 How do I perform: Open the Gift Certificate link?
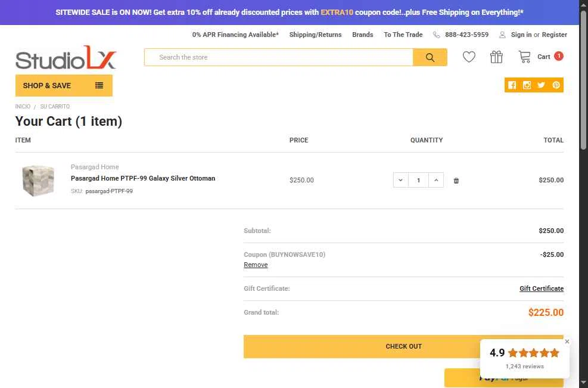pyautogui.click(x=542, y=288)
